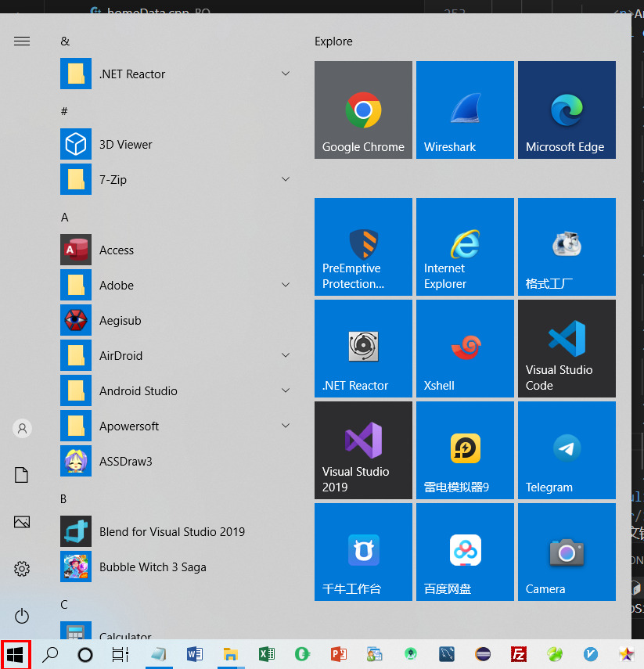644x669 pixels.
Task: Open MySQL Workbench dolphin taskbar icon
Action: (447, 654)
